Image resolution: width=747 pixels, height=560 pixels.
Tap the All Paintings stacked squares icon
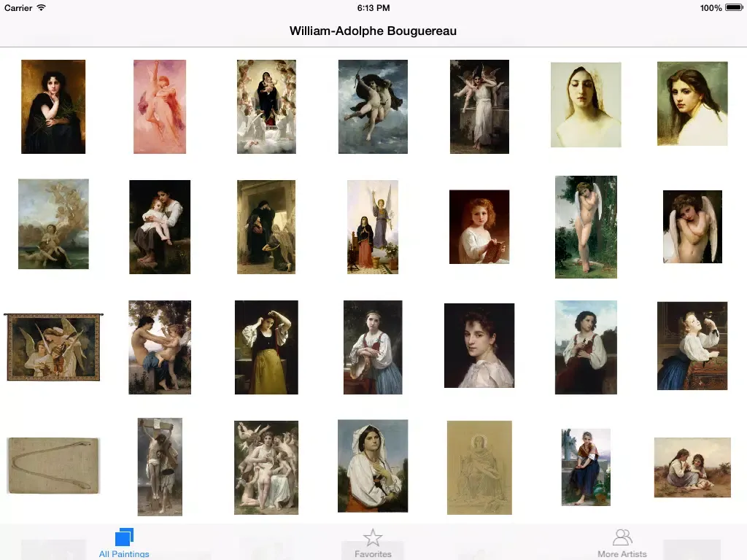pos(124,537)
